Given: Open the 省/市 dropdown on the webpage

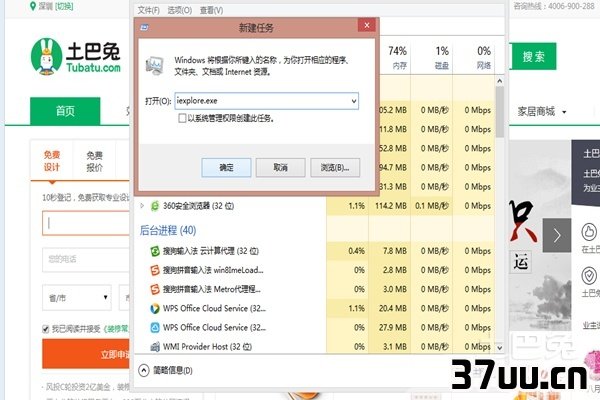Looking at the screenshot, I should (x=77, y=297).
